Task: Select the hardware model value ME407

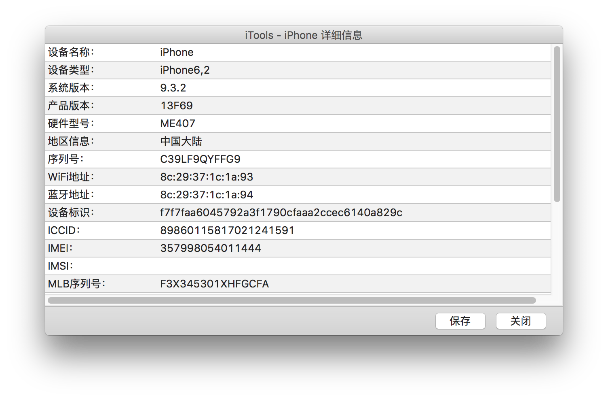Action: (x=178, y=123)
